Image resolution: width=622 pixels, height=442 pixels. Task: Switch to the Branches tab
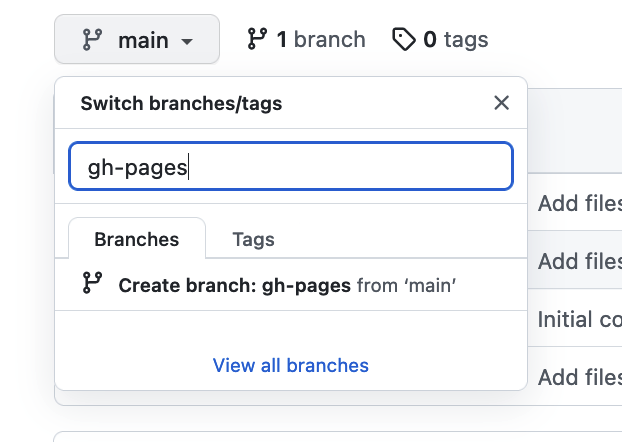coord(137,239)
